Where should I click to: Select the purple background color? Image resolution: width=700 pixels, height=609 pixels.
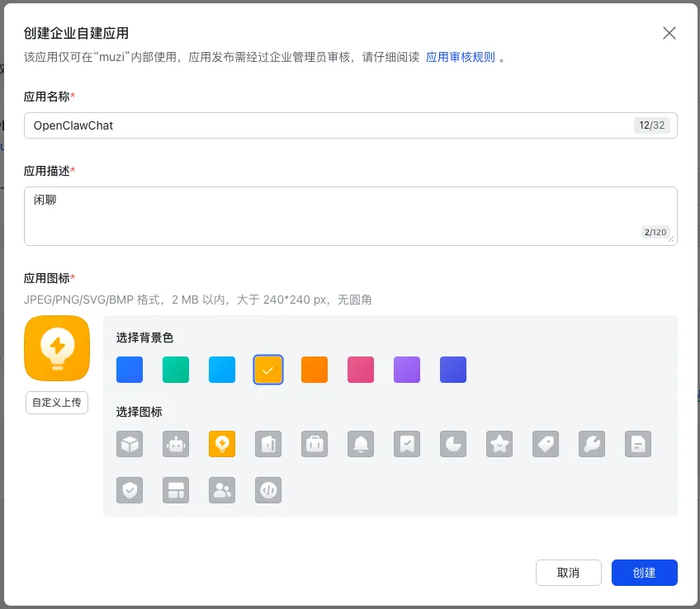(407, 370)
